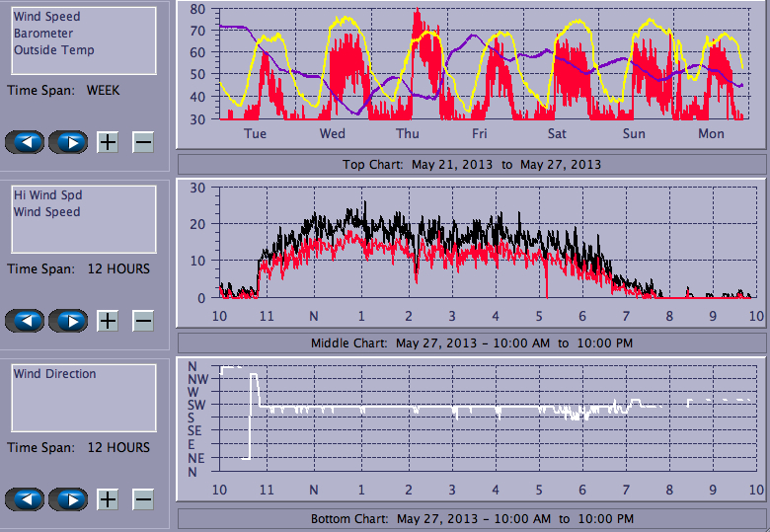Select Hi Wind Spd in the middle list
The height and width of the screenshot is (532, 770).
click(x=47, y=195)
